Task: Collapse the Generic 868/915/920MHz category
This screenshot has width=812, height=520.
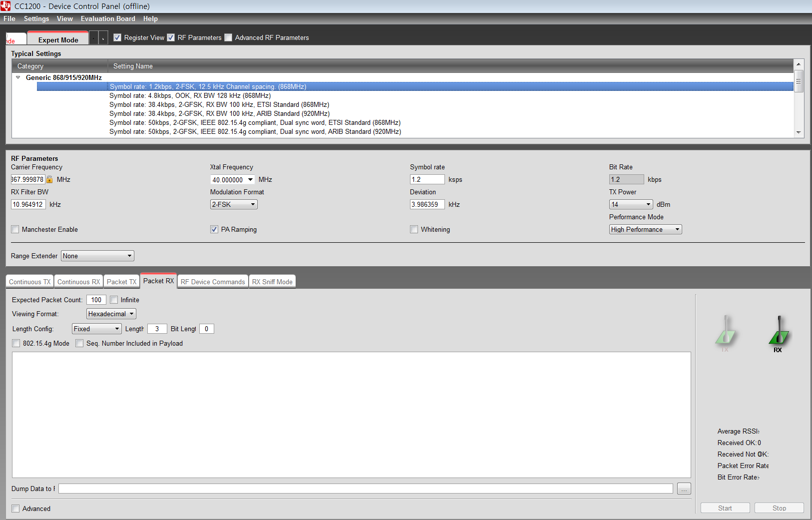Action: tap(18, 77)
